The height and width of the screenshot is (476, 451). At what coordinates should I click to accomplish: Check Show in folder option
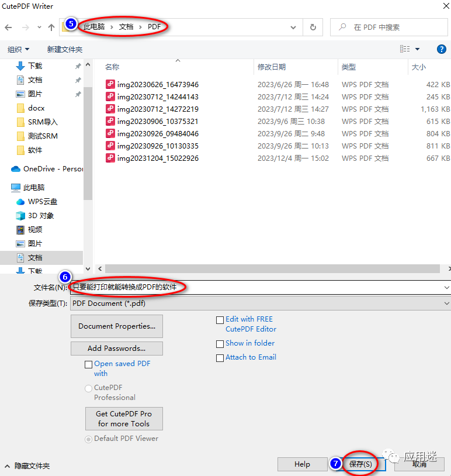220,344
